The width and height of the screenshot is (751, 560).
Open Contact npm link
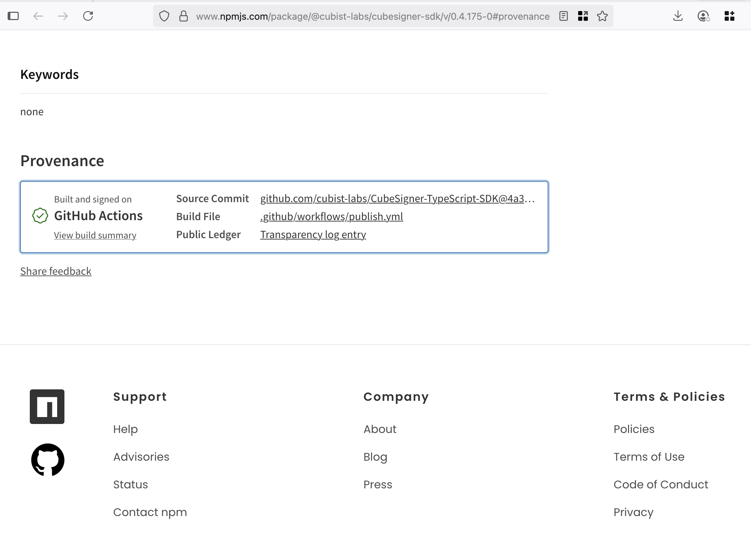(x=150, y=512)
